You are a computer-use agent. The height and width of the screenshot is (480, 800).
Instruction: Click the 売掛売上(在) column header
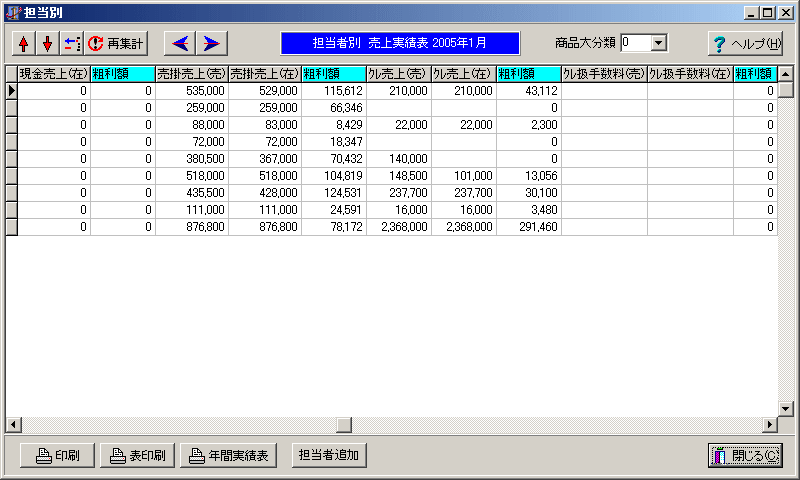pyautogui.click(x=265, y=74)
